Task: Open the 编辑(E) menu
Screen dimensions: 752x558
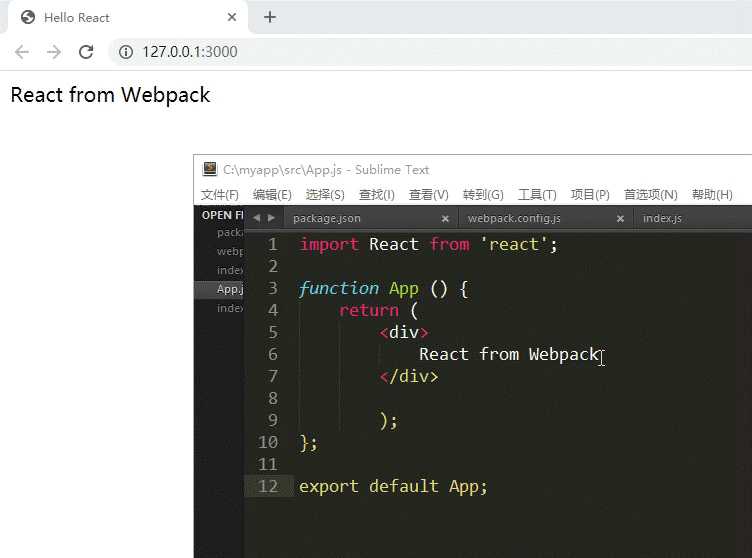Action: 272,195
